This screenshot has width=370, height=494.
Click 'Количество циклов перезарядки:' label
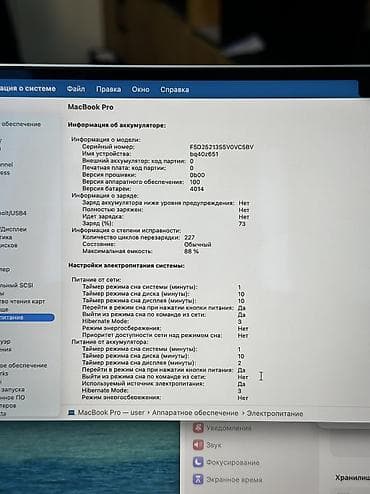click(131, 237)
